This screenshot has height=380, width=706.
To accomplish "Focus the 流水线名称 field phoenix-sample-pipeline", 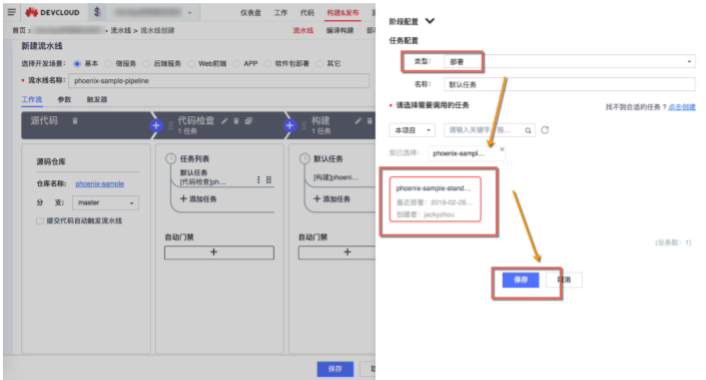I will pyautogui.click(x=219, y=81).
